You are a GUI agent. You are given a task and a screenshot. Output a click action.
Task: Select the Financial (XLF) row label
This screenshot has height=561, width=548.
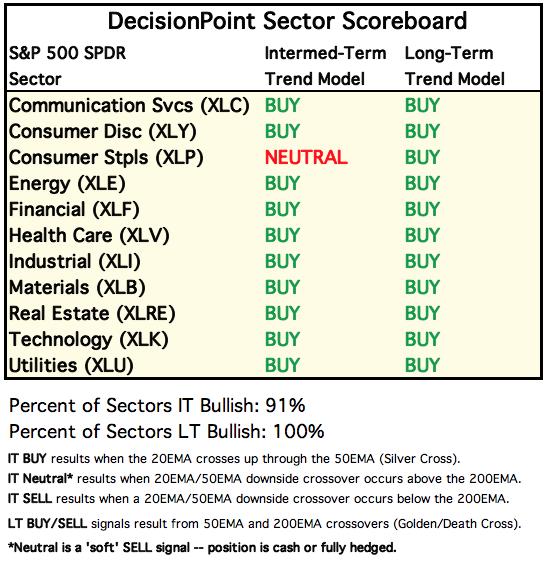pos(74,210)
